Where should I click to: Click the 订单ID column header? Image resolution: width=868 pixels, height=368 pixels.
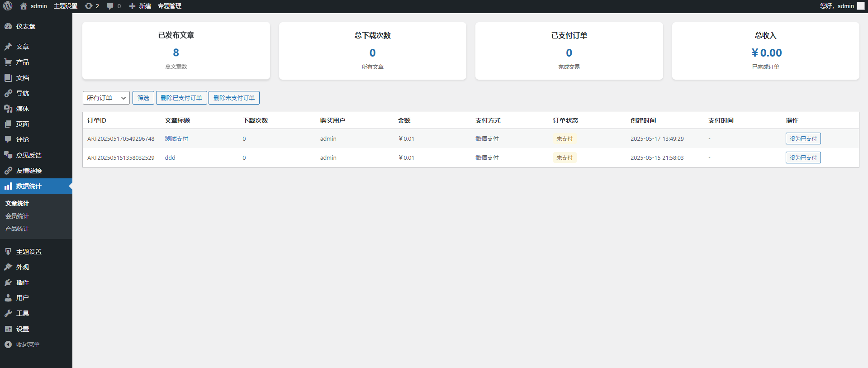click(x=97, y=120)
